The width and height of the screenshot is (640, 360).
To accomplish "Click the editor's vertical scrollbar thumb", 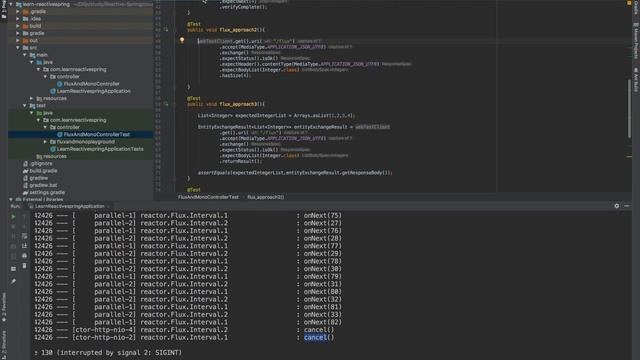I will (629, 108).
